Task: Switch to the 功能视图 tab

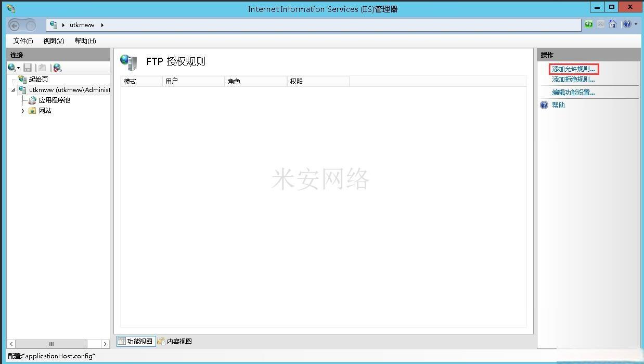Action: pyautogui.click(x=135, y=342)
